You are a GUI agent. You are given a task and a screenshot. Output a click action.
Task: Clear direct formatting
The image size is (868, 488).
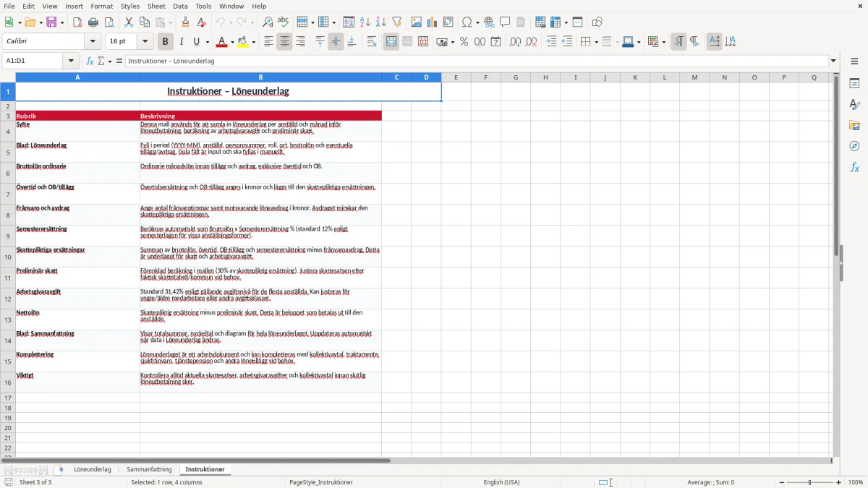coord(201,22)
